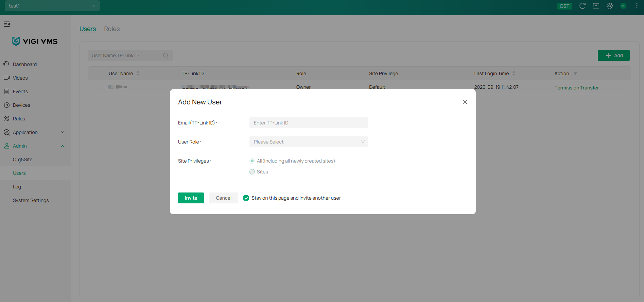Viewport: 644px width, 302px height.
Task: Open the vertical three-dot more menu
Action: point(637,6)
